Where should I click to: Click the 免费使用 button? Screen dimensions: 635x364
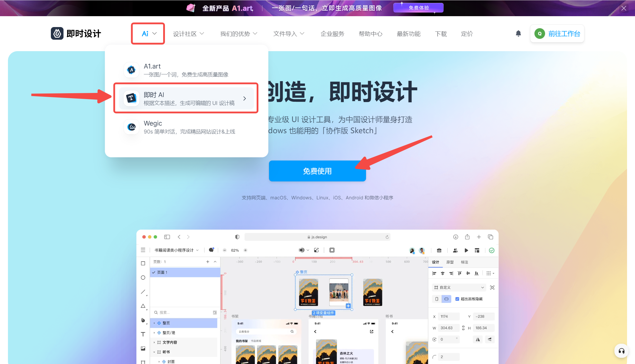pyautogui.click(x=317, y=171)
